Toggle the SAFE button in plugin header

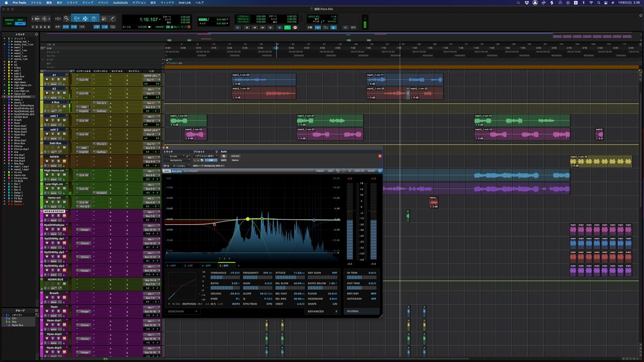pos(223,160)
